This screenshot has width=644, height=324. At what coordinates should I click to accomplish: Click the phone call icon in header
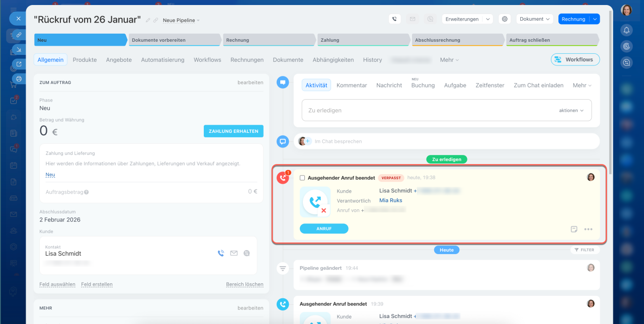click(394, 19)
